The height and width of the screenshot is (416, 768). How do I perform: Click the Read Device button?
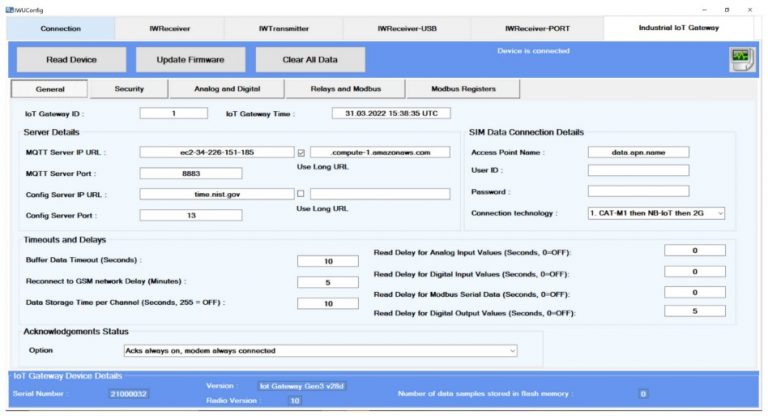pyautogui.click(x=71, y=60)
